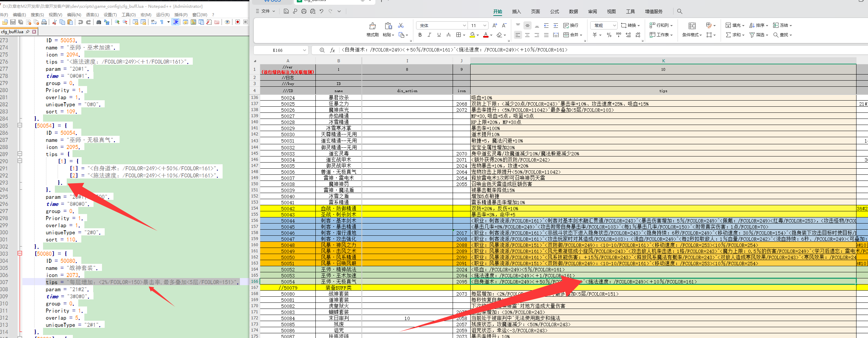This screenshot has width=868, height=338.
Task: Start macro recording with the red dot icon
Action: pos(237,22)
